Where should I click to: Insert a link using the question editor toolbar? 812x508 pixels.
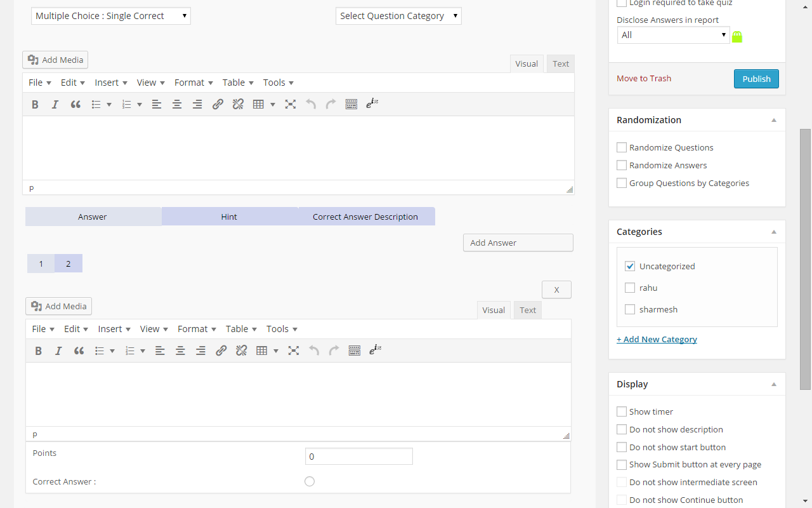pyautogui.click(x=218, y=105)
